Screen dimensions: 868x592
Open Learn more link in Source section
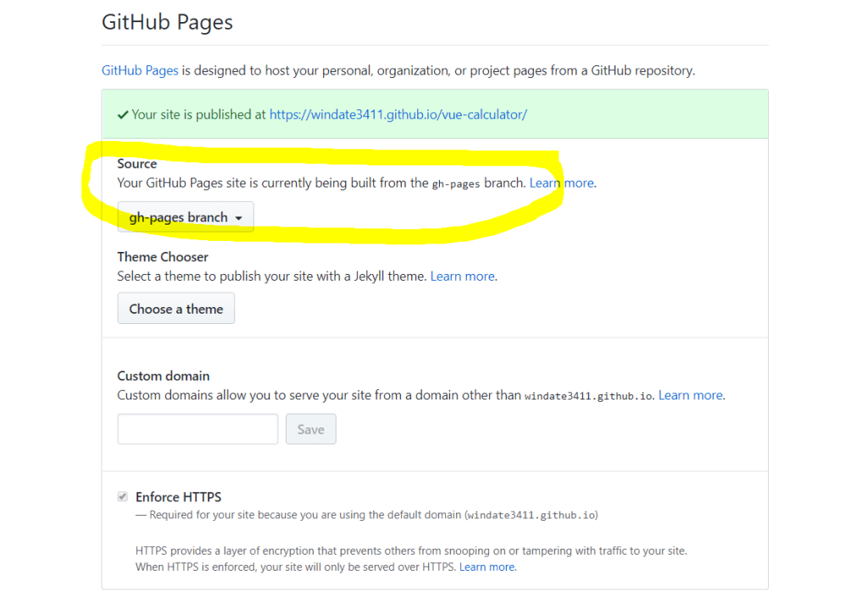pyautogui.click(x=562, y=182)
